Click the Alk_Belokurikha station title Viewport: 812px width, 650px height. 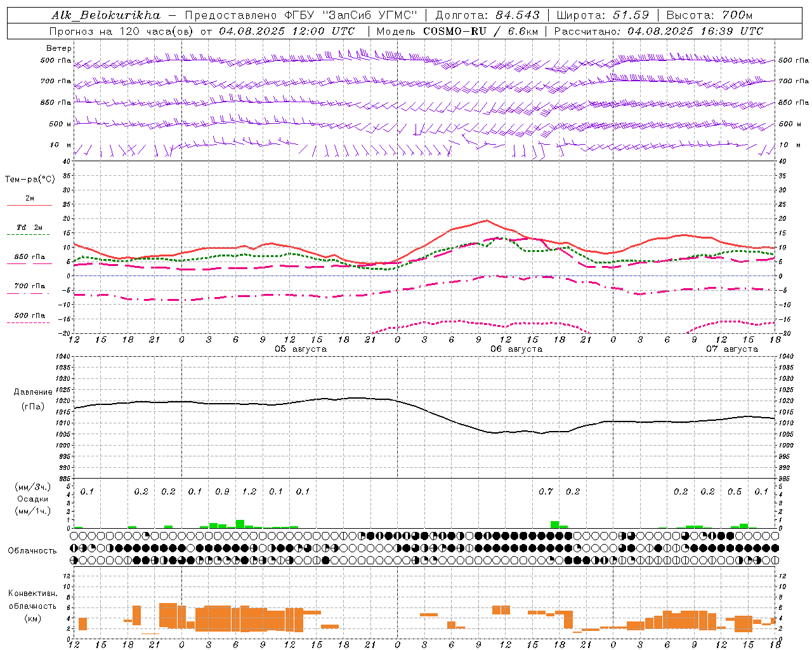tap(106, 15)
